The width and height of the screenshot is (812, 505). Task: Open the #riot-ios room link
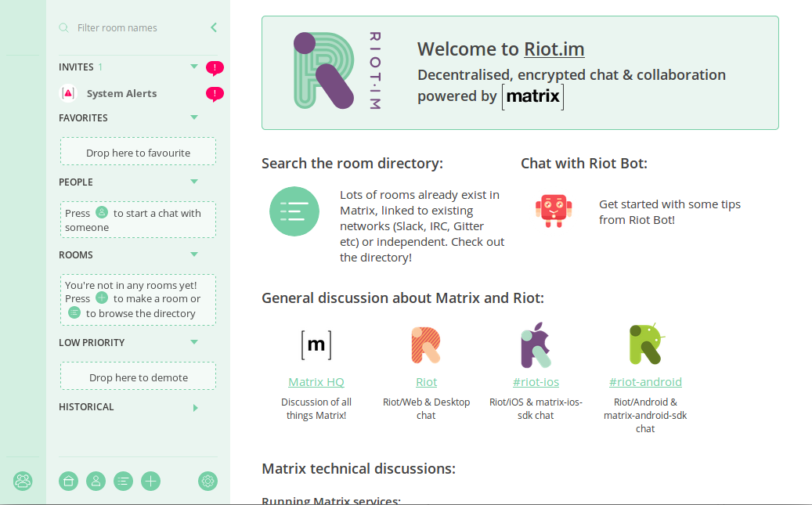[x=536, y=382]
